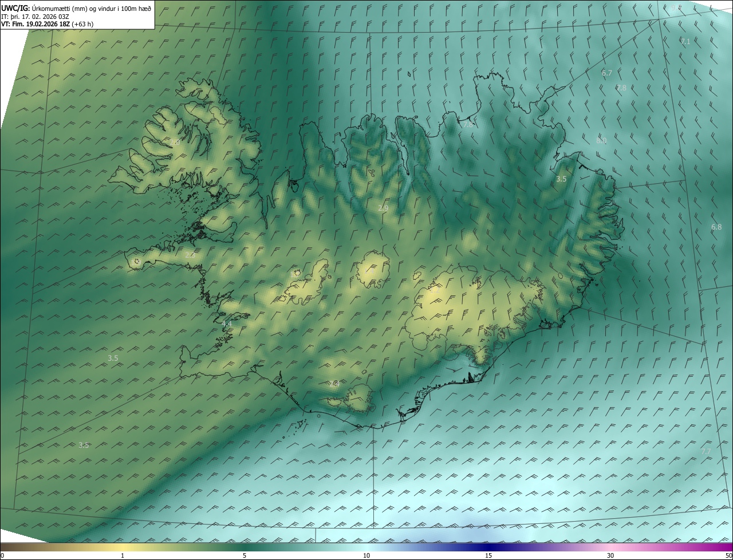733x560 pixels.
Task: Select the valid time line 'VT: Fim. 19.02.2026 18Z (+63 h)'
Action: 48,24
